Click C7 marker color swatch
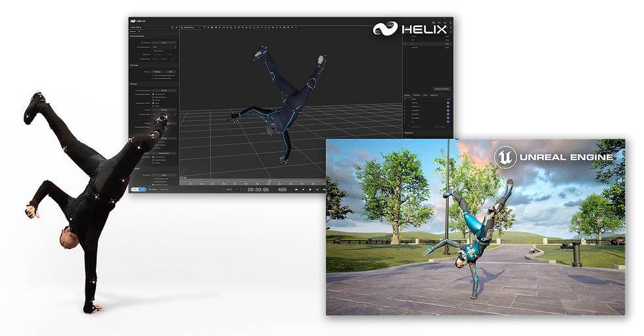This screenshot has height=336, width=644. click(448, 122)
